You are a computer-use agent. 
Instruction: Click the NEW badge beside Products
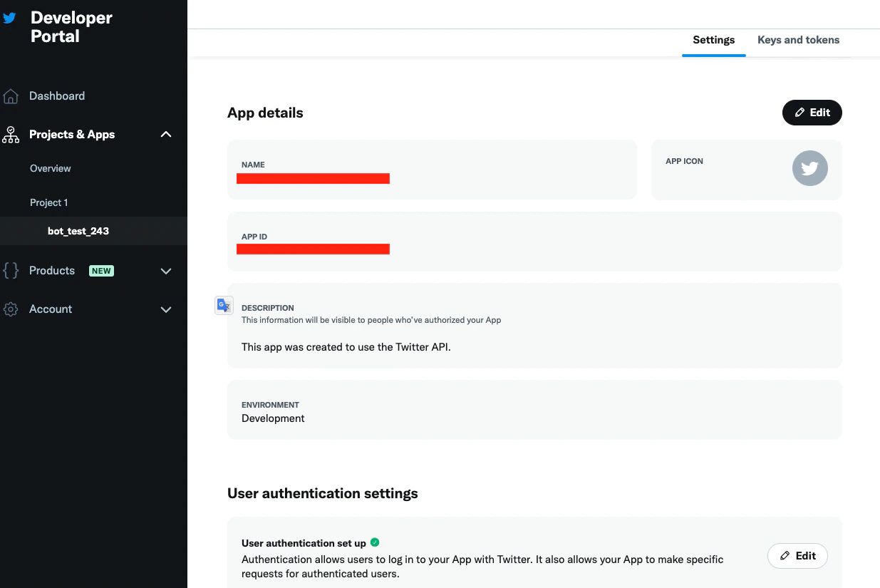[x=101, y=271]
